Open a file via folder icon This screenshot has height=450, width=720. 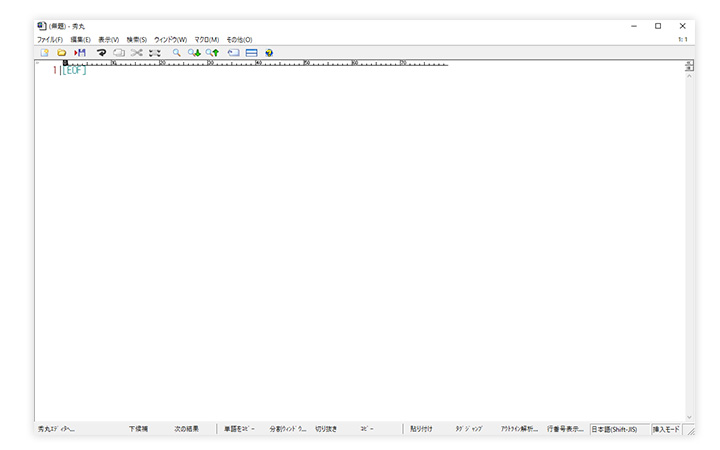61,52
